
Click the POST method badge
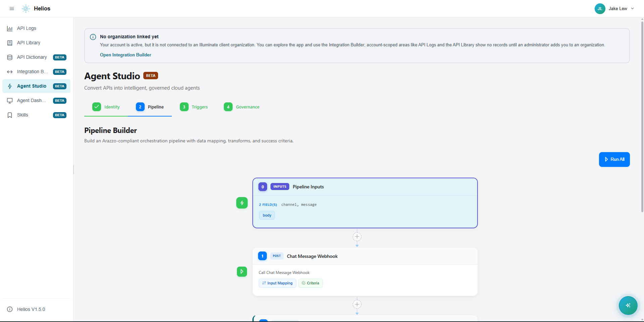[x=277, y=256]
